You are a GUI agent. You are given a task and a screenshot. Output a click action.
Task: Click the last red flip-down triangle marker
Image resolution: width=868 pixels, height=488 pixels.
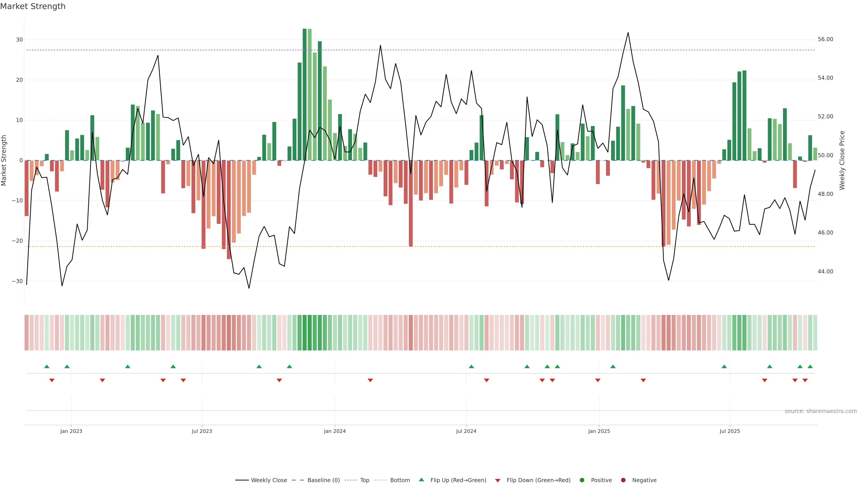(x=805, y=380)
